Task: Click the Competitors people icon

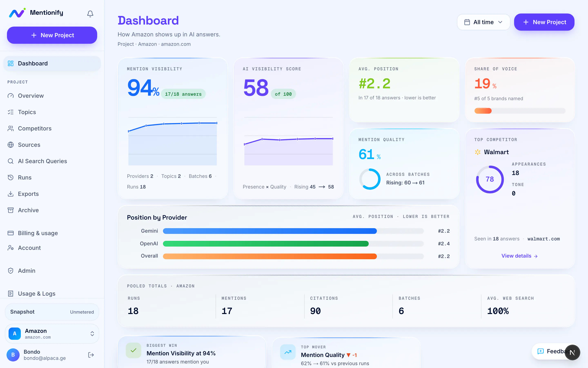Action: pyautogui.click(x=11, y=128)
